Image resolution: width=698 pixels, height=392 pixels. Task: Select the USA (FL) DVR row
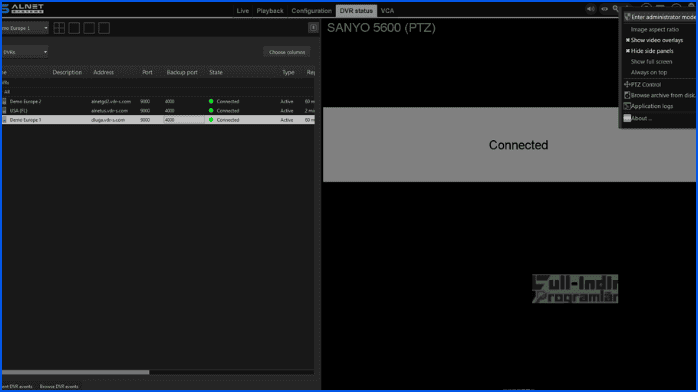pos(158,110)
